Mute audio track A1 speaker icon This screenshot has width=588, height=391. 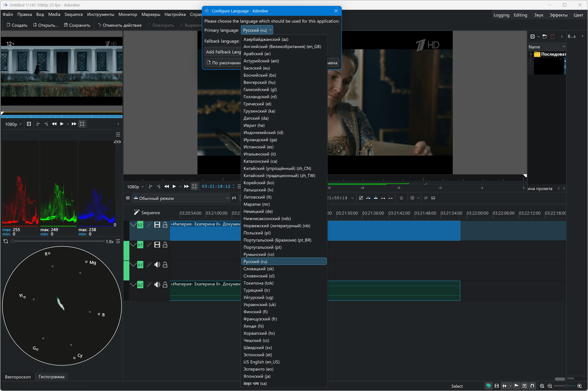(x=157, y=265)
